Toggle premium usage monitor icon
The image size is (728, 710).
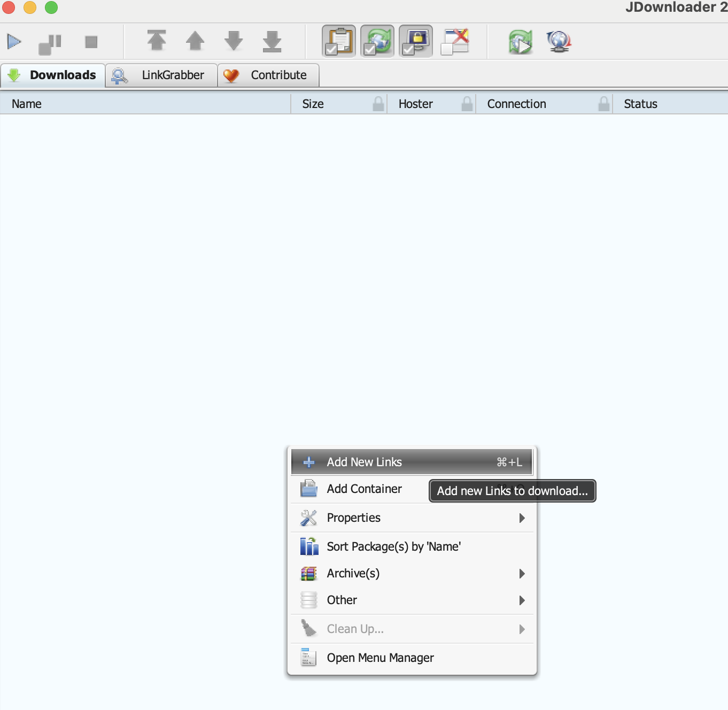pos(416,41)
